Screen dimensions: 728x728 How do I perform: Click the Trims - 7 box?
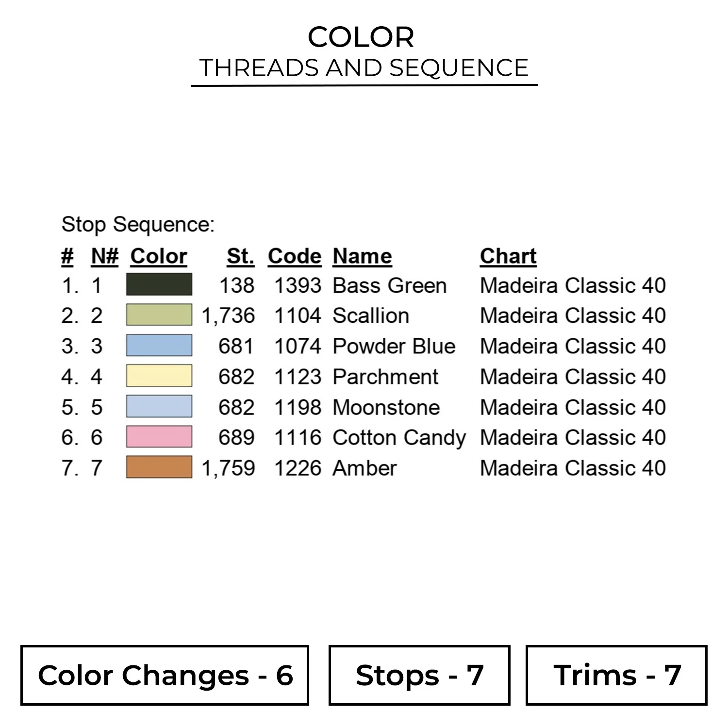(616, 675)
